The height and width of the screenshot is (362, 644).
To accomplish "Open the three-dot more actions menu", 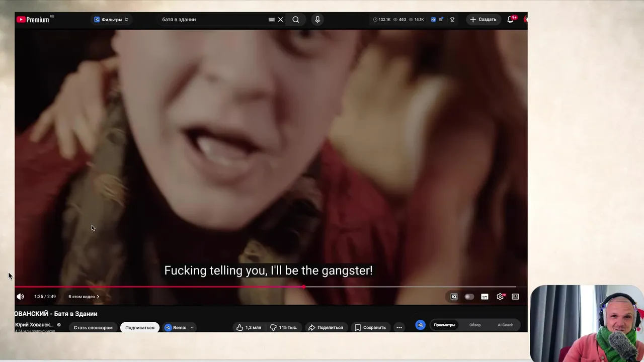I will 399,328.
